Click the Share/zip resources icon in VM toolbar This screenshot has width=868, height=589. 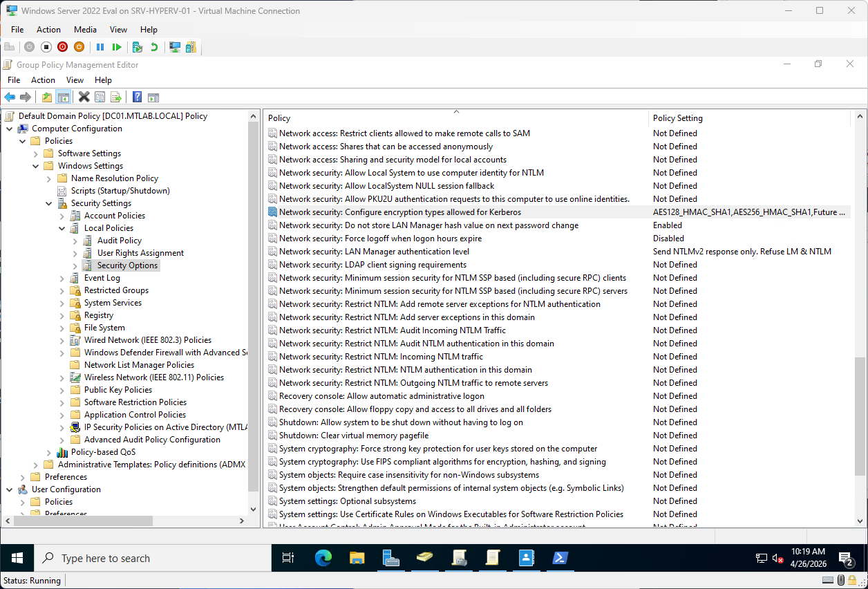click(191, 47)
